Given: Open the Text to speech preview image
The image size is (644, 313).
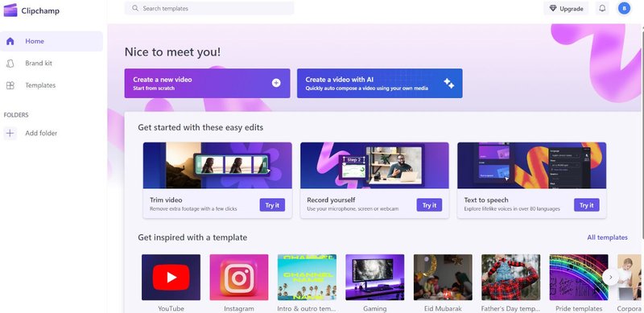Looking at the screenshot, I should coord(532,166).
